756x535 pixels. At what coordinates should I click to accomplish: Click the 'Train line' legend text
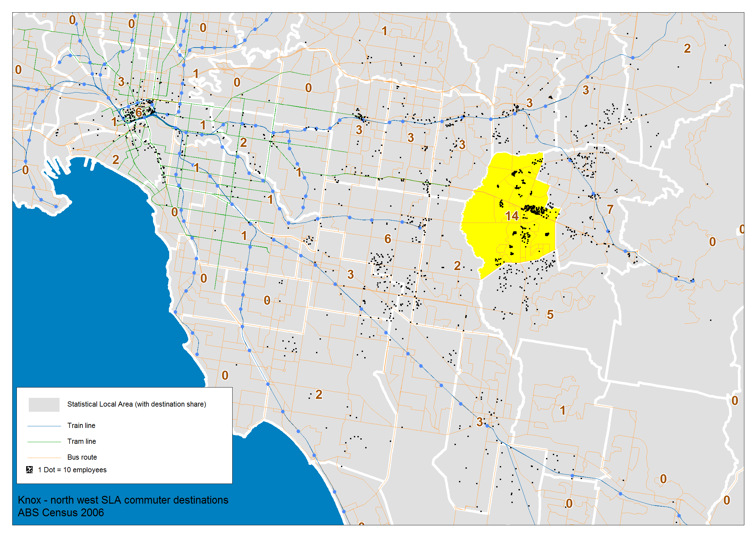[x=81, y=426]
